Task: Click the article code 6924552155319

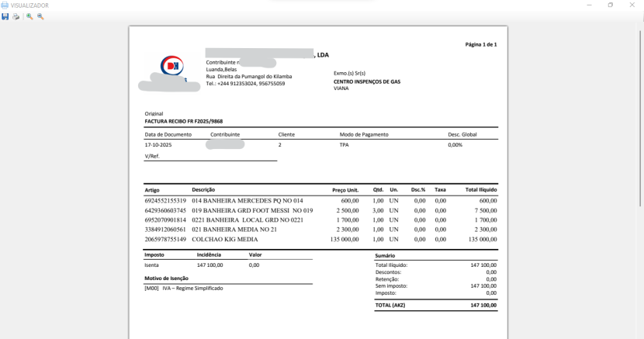Action: [165, 200]
